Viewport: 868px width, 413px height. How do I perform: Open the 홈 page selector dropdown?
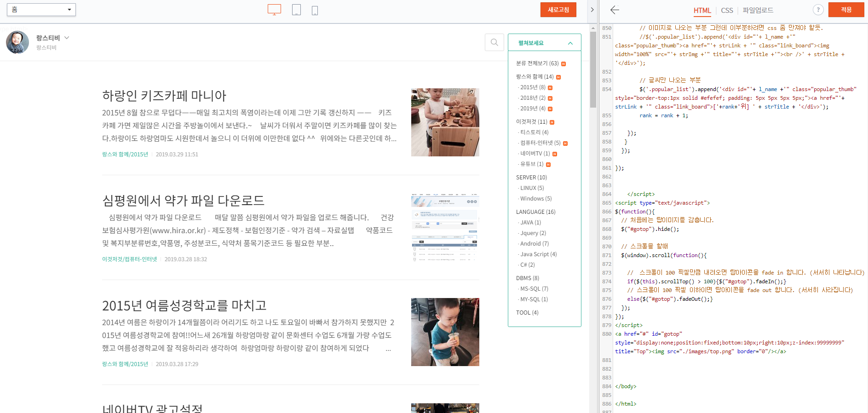coord(41,10)
